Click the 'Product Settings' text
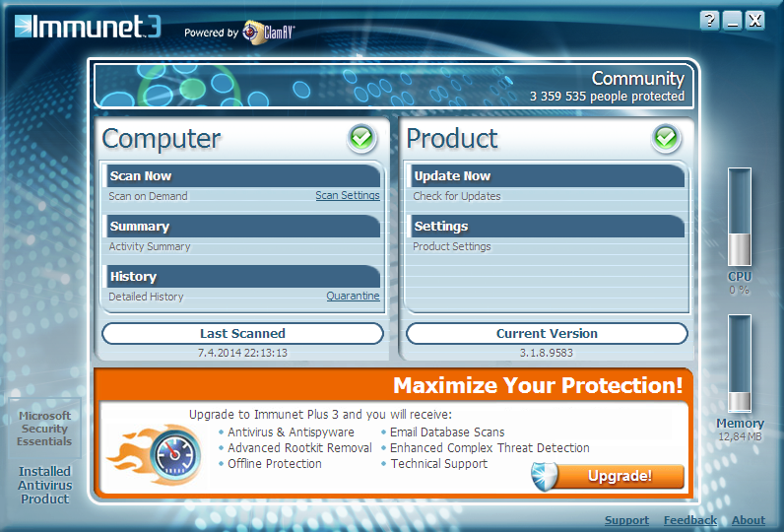 coord(451,246)
